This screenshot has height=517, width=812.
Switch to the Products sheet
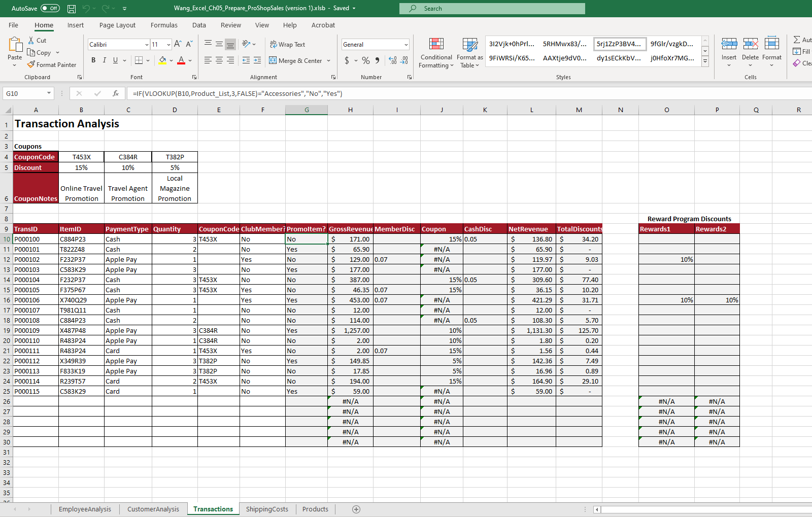tap(315, 509)
